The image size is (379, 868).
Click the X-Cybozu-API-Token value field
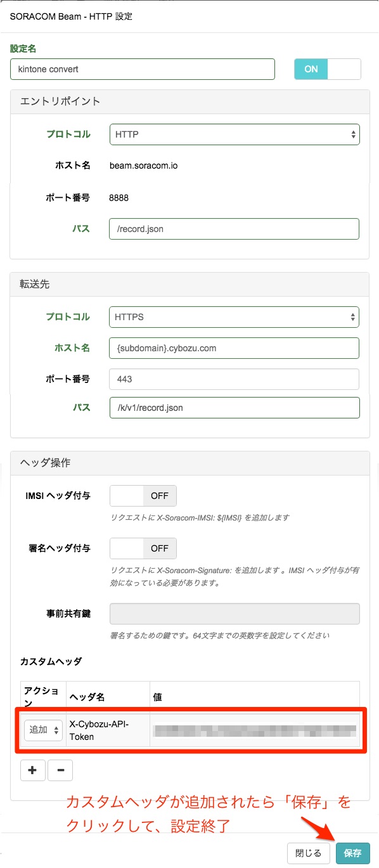point(255,730)
